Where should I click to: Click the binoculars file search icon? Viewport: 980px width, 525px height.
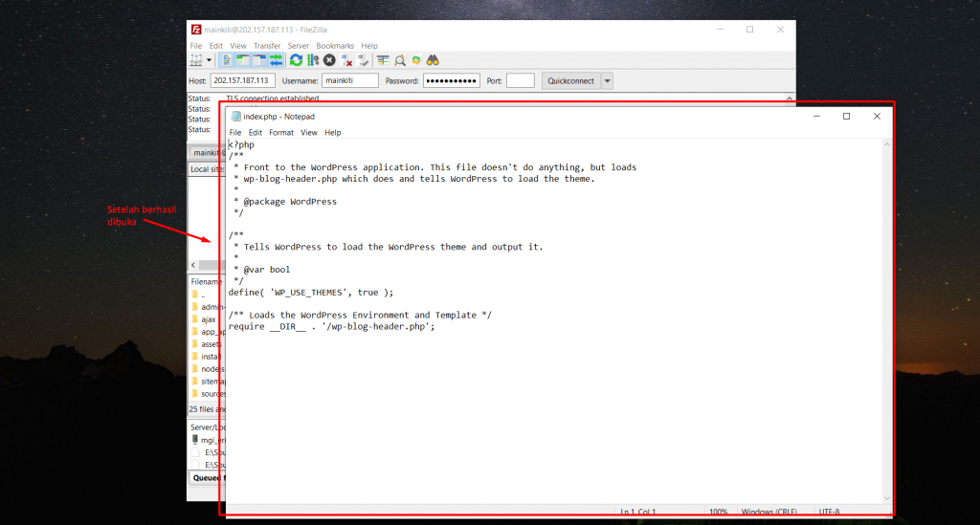(433, 60)
